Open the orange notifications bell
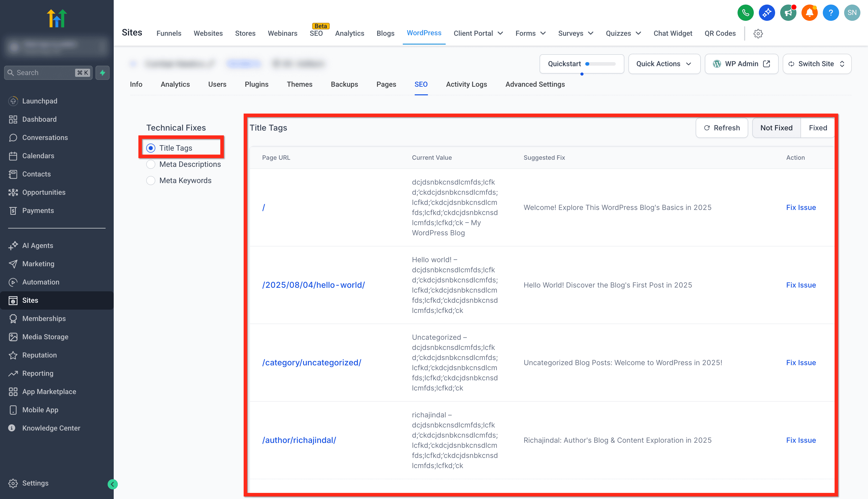868x499 pixels. coord(809,13)
